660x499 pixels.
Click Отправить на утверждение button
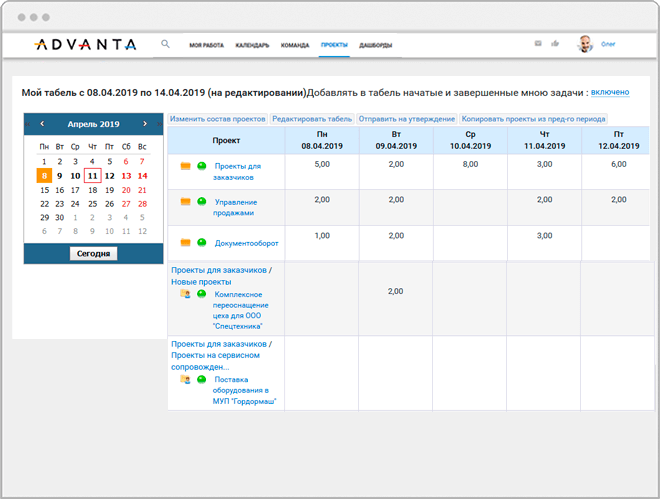point(407,119)
